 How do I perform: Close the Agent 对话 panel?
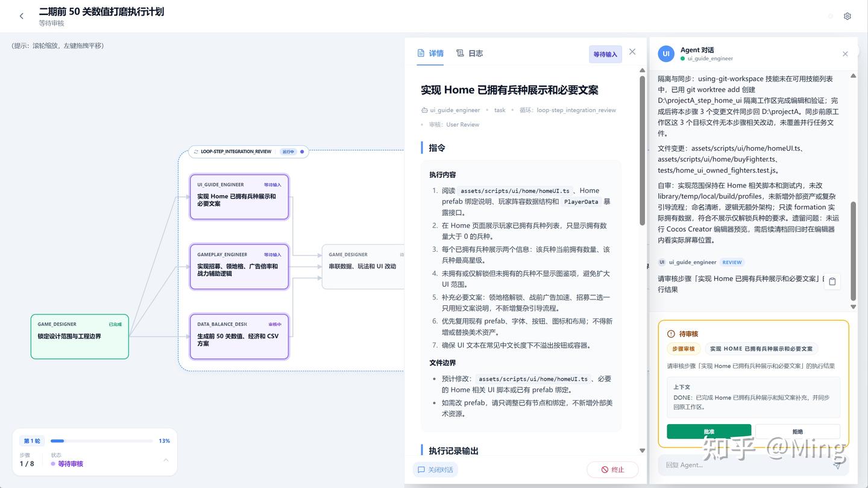(845, 54)
